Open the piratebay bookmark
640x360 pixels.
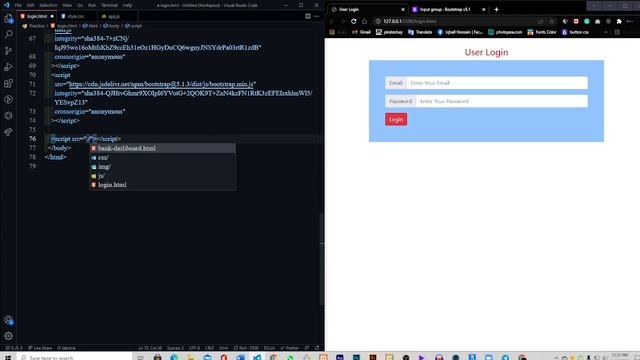click(389, 32)
